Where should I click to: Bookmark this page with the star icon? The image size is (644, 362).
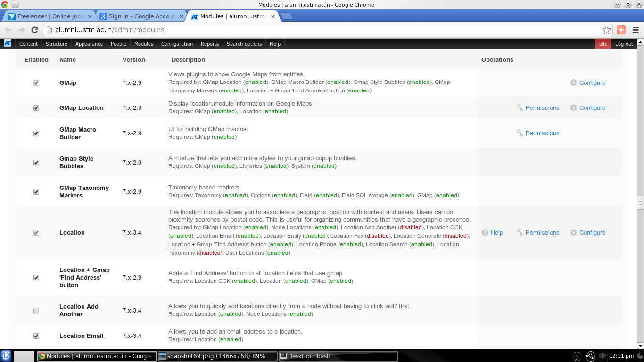606,30
